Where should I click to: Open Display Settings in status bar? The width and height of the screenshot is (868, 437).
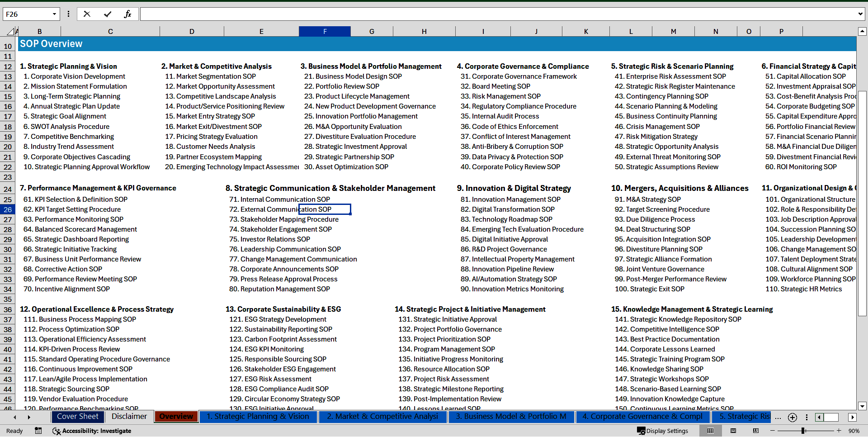point(663,431)
